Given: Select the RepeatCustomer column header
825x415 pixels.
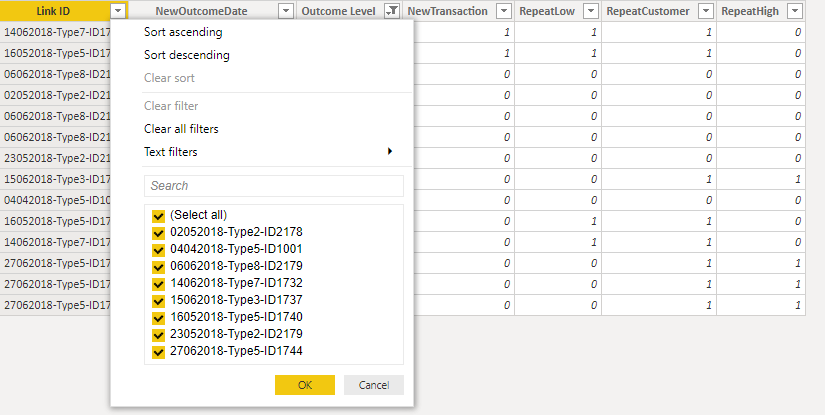Looking at the screenshot, I should 648,11.
